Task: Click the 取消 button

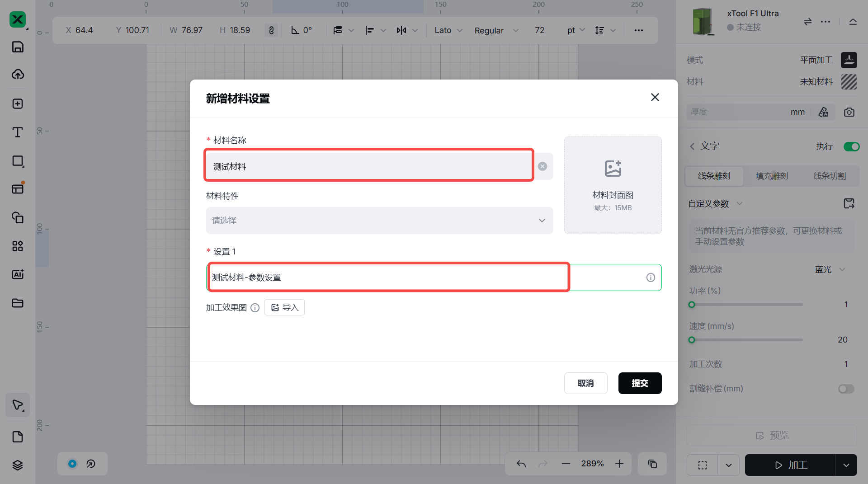Action: click(x=585, y=383)
